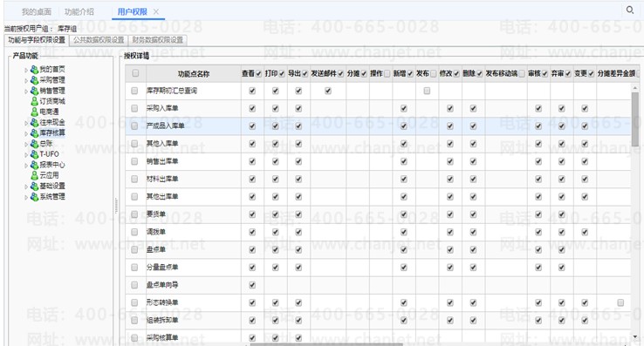
Task: Click the 销售管理 module icon
Action: (35, 91)
